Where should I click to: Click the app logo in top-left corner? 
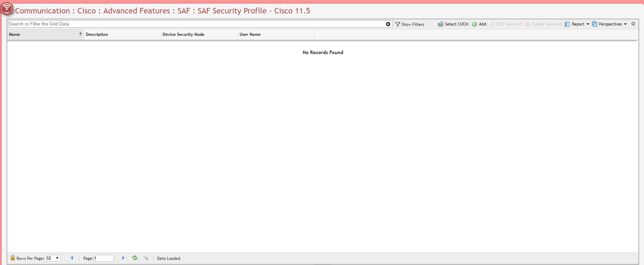click(x=7, y=9)
